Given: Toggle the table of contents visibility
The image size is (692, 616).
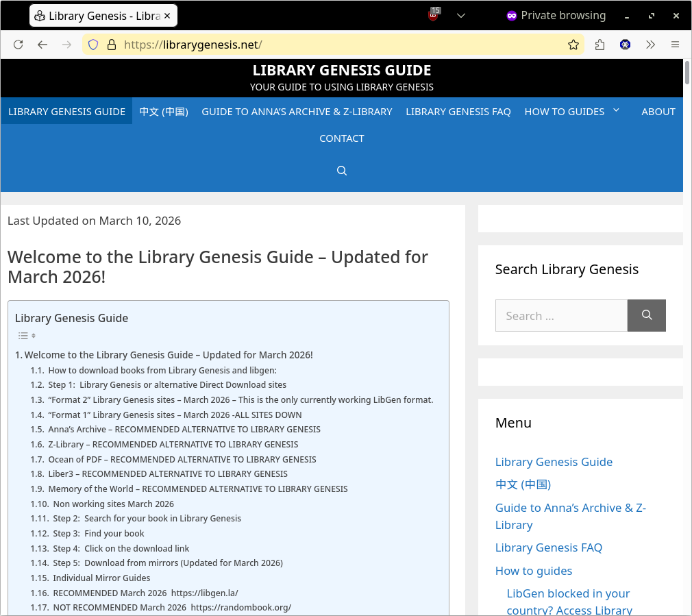Looking at the screenshot, I should (x=27, y=336).
